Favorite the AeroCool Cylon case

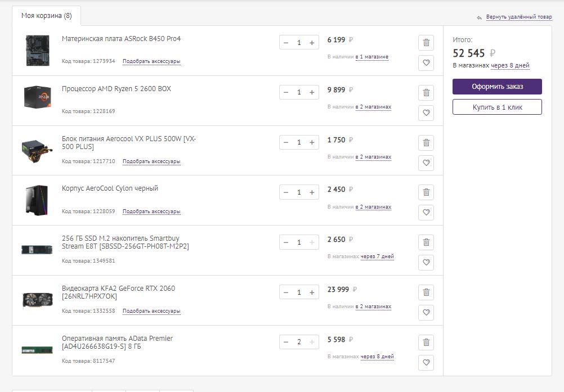[x=426, y=213]
